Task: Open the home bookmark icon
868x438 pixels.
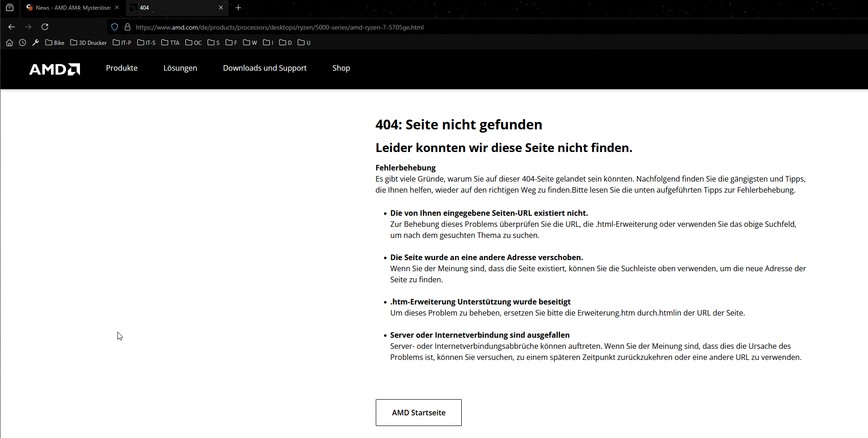Action: [x=9, y=43]
